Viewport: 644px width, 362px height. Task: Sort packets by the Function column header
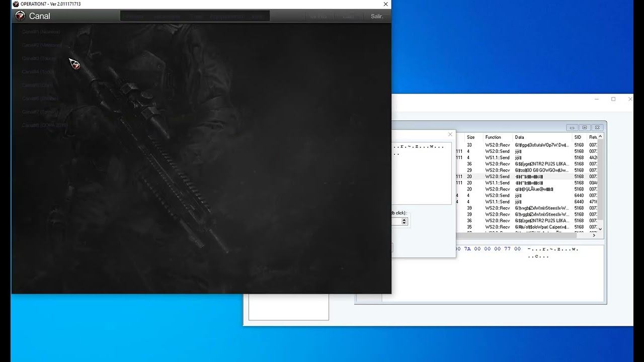point(498,137)
